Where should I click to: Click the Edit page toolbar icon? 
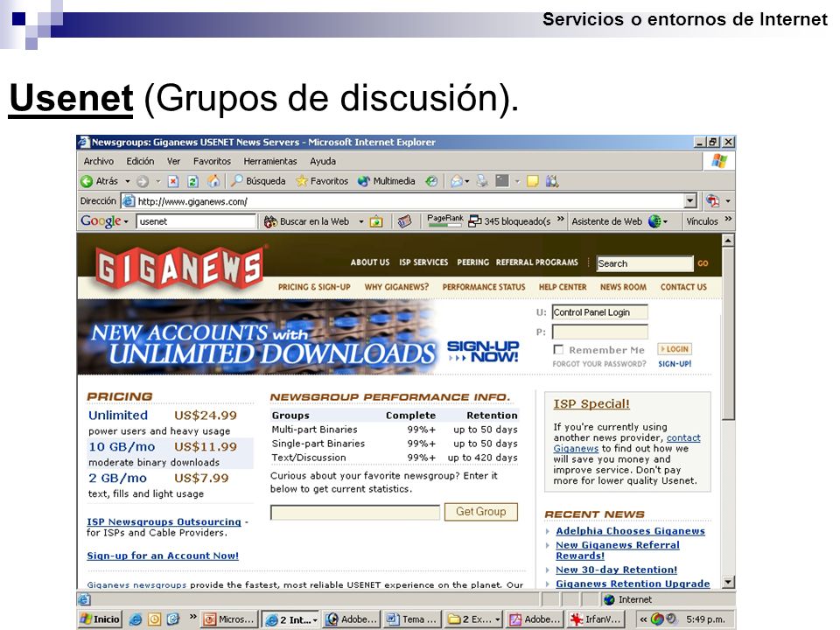[502, 182]
